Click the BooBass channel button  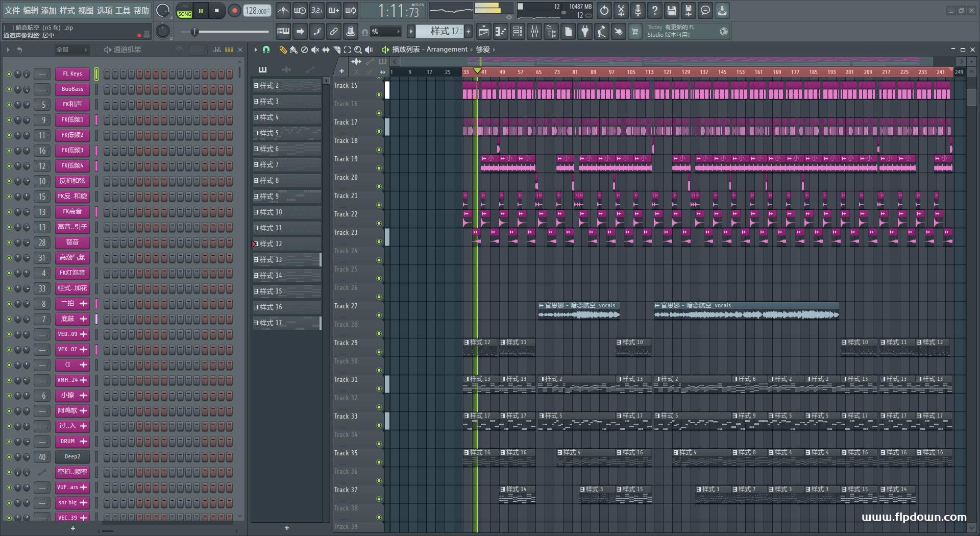tap(72, 89)
